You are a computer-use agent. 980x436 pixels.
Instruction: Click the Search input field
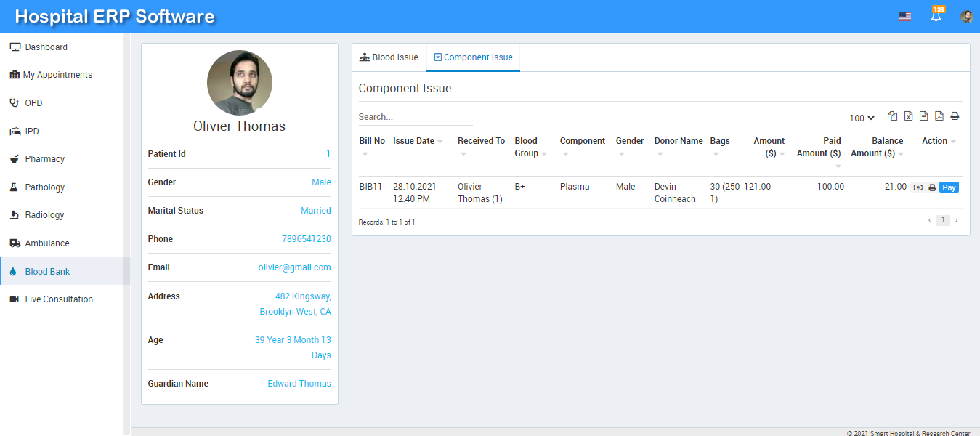(415, 117)
